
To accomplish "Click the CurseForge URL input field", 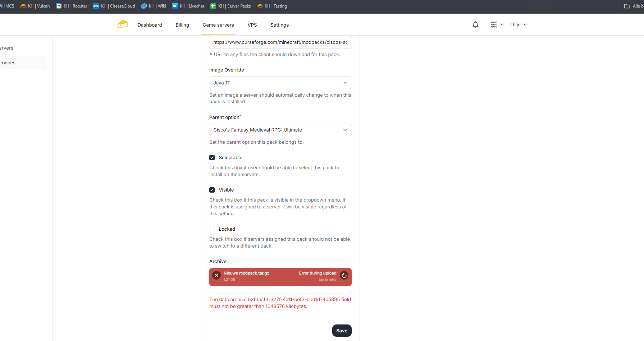I will pos(280,42).
